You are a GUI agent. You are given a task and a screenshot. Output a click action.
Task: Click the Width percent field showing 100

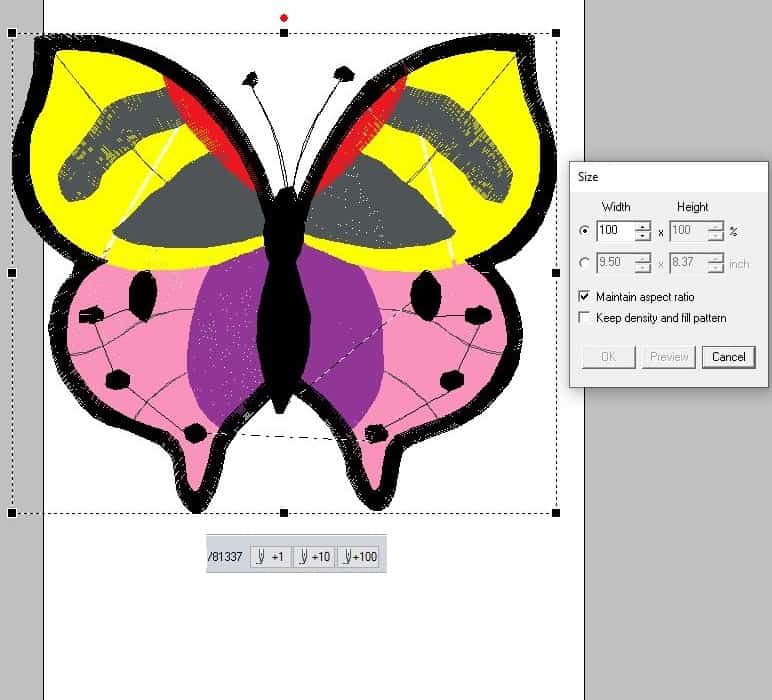615,231
